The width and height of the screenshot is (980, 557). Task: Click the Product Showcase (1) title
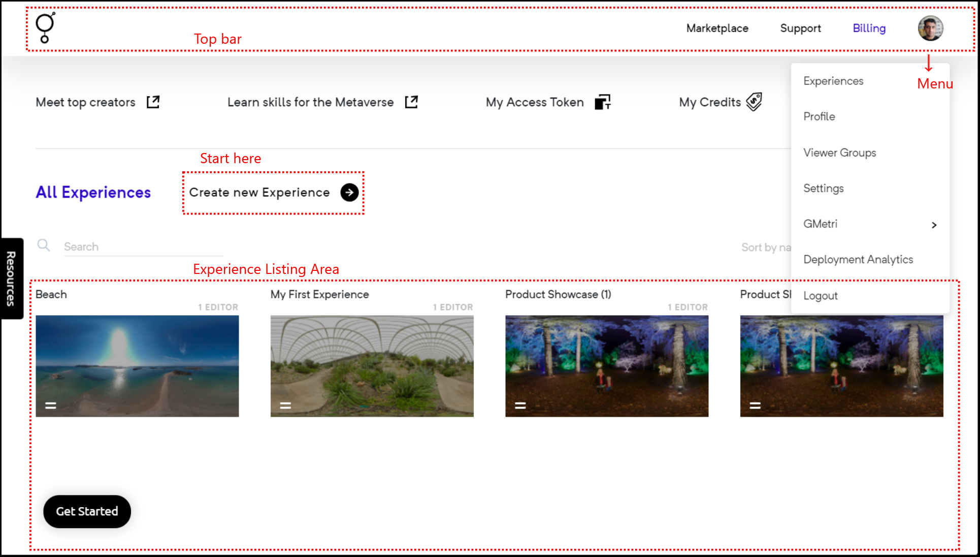(558, 294)
